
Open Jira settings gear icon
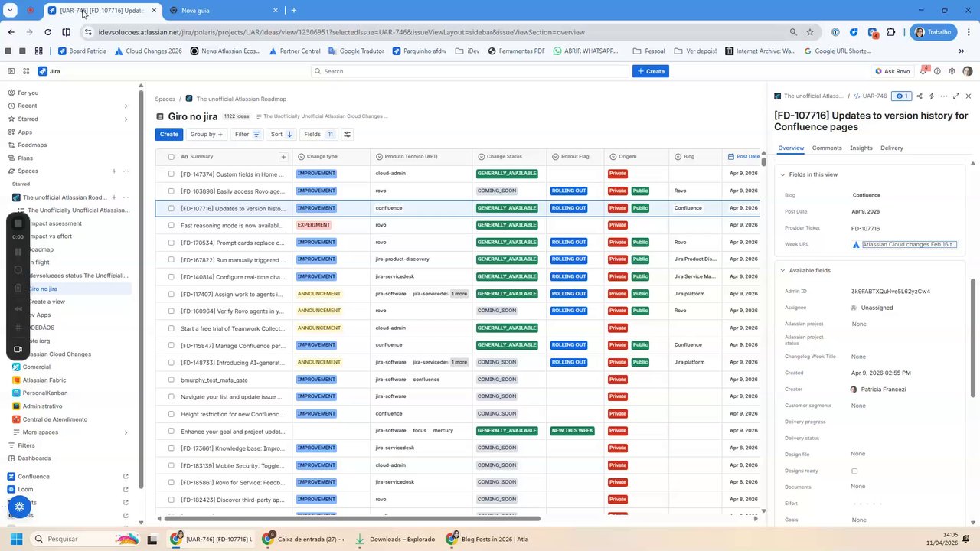952,71
